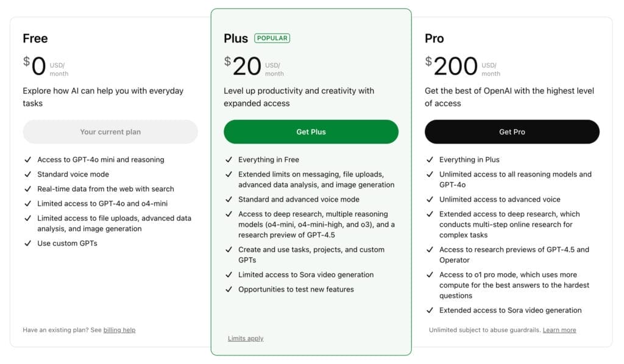
Task: Click the POPULAR badge next to Plus
Action: pos(272,38)
